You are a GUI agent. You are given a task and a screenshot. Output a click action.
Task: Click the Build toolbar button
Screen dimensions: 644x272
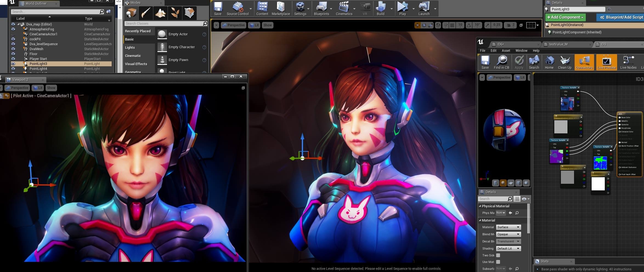coord(380,8)
